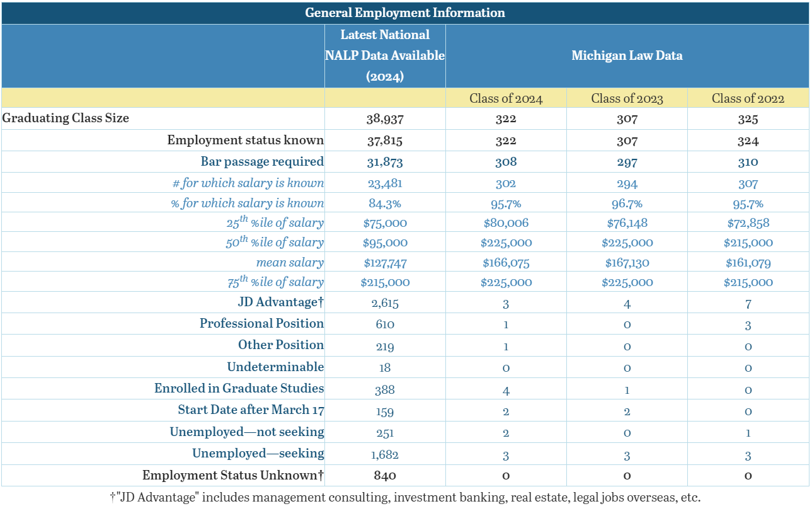The image size is (812, 511).
Task: Click the JD Advantage footnote below the table
Action: [x=405, y=497]
